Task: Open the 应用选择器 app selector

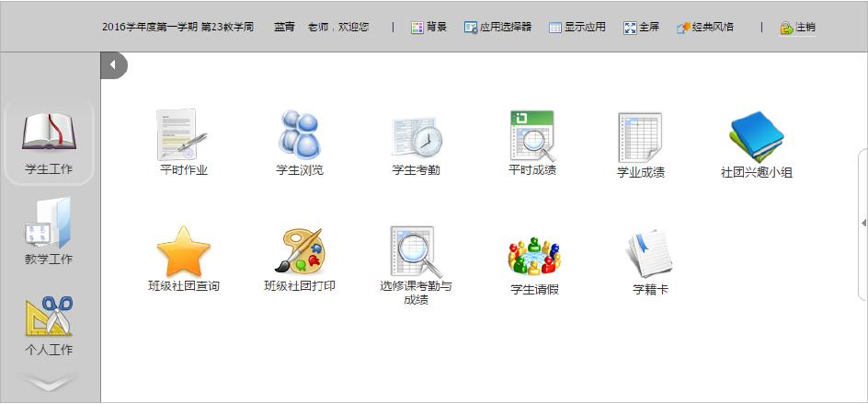Action: click(x=497, y=28)
